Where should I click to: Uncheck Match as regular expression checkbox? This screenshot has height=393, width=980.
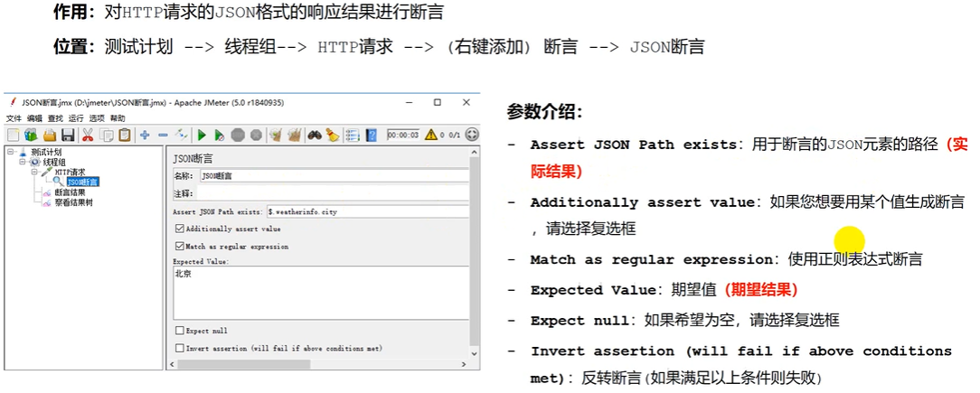pyautogui.click(x=180, y=247)
